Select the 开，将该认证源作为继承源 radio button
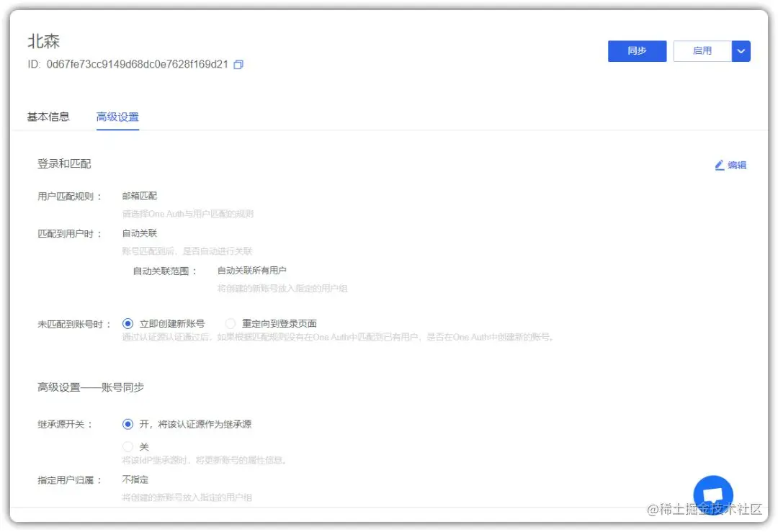Viewport: 778px width, 532px height. coord(128,425)
